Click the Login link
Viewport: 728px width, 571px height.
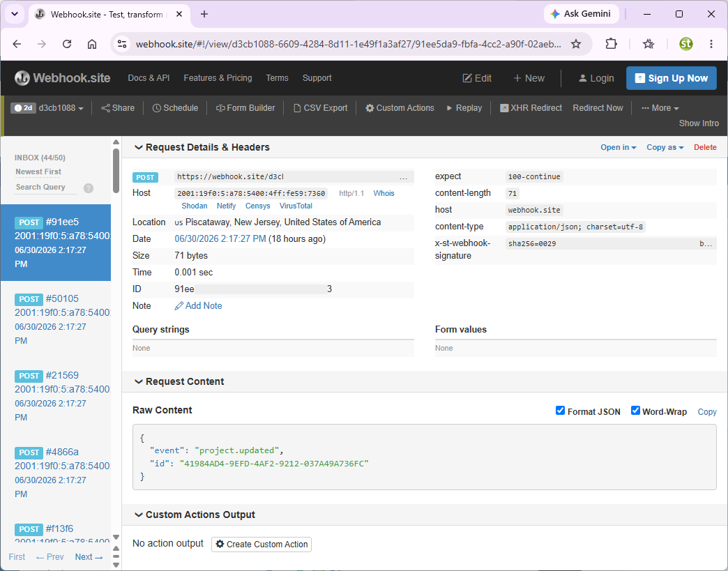click(x=596, y=78)
